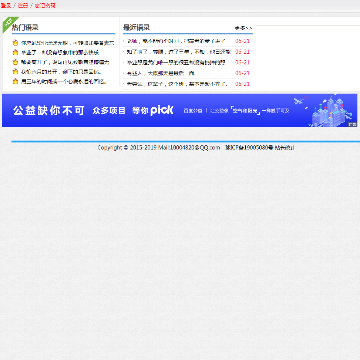Click the third red link after 注册

(45, 6)
